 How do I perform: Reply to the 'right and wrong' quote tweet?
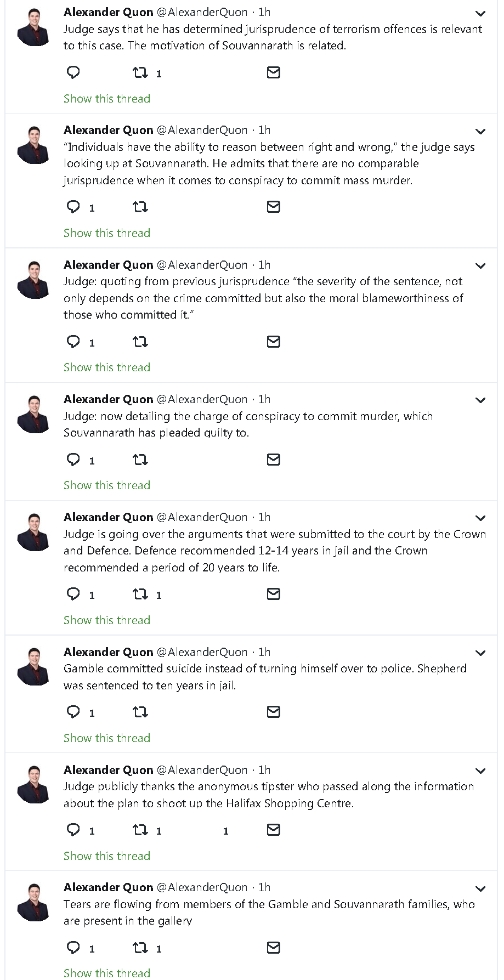(x=73, y=207)
